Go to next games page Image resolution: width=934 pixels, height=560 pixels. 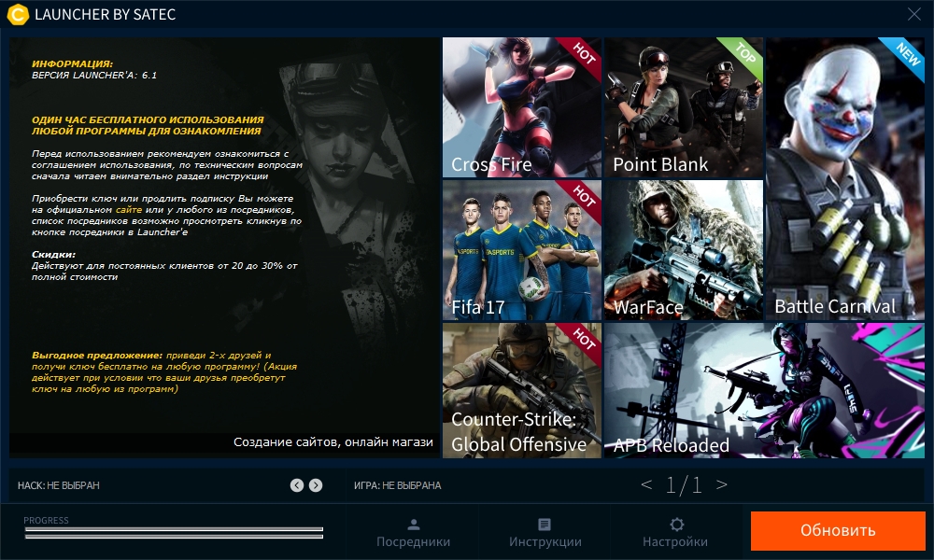tap(721, 484)
